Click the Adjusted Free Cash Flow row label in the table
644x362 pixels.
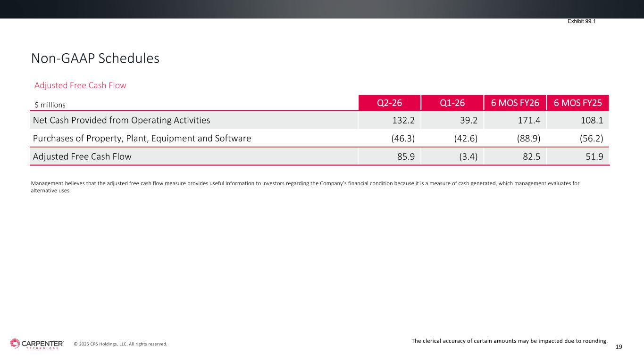tap(82, 156)
